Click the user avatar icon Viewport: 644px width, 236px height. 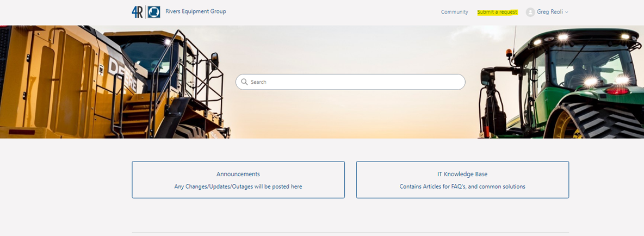pyautogui.click(x=530, y=12)
